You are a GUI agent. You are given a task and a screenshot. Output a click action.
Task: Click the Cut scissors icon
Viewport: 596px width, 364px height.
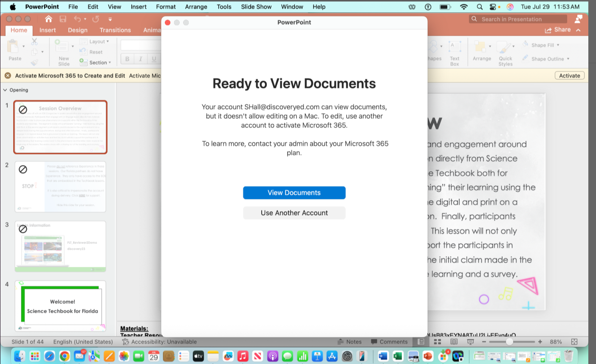tap(34, 42)
